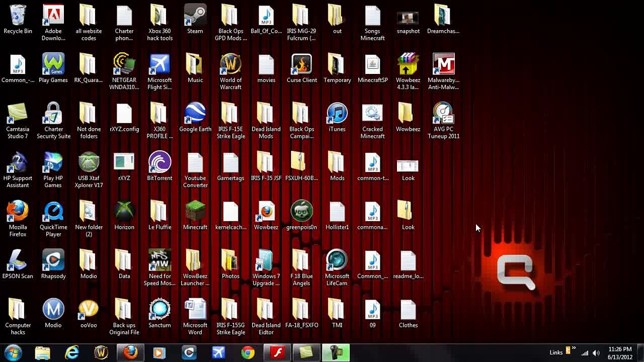Open the FSXUH-60B zipped folder
Screen dimensions: 644x362
click(x=302, y=167)
